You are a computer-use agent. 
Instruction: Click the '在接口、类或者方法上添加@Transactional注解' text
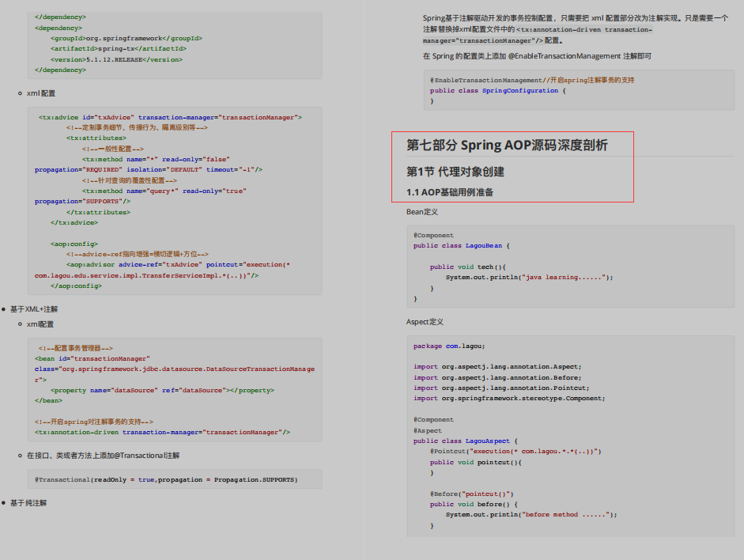103,455
